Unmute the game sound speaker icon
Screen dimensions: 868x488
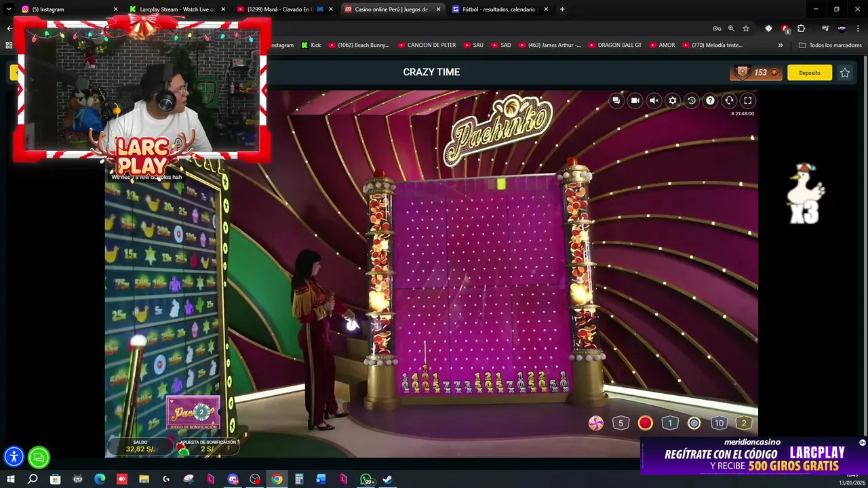point(654,100)
